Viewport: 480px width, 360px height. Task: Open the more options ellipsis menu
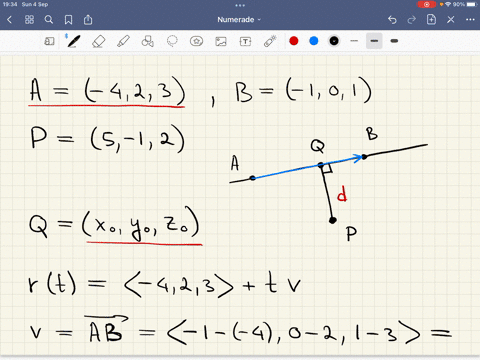470,20
